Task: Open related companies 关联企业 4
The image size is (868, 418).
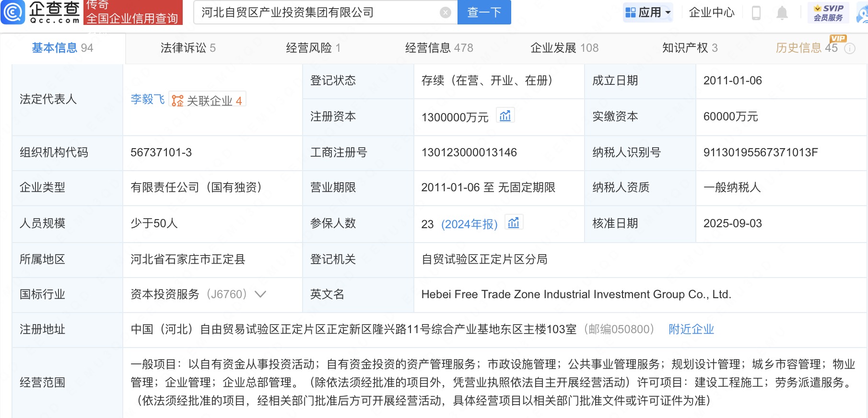Action: click(x=208, y=100)
